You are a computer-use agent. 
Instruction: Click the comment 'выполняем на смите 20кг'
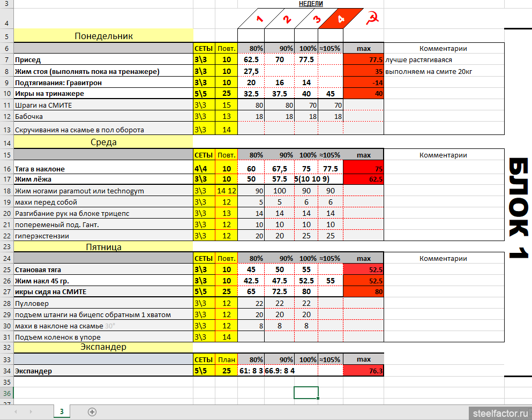(x=429, y=71)
